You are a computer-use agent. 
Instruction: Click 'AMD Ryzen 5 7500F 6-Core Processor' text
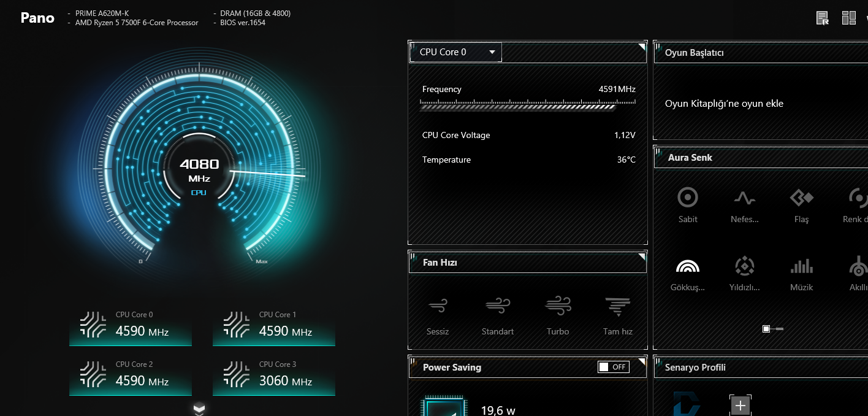pos(137,23)
